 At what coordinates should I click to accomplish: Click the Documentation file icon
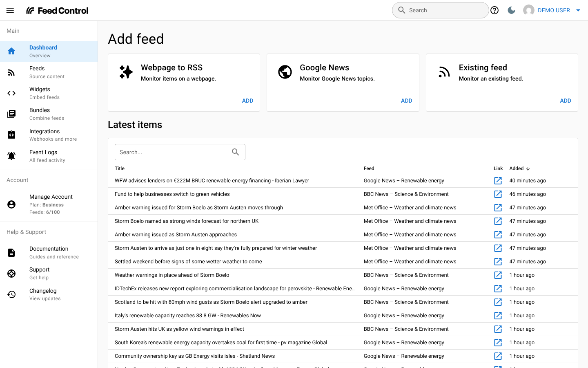pos(11,253)
